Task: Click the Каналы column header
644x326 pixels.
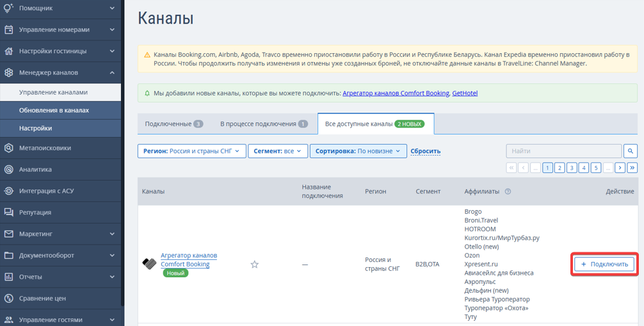Action: pos(153,191)
